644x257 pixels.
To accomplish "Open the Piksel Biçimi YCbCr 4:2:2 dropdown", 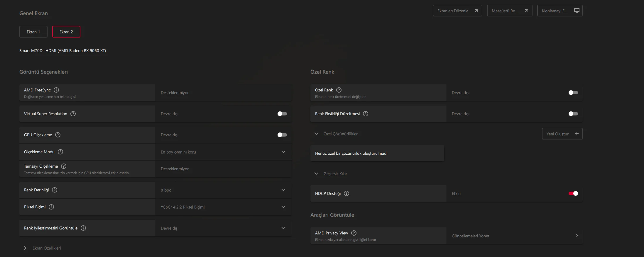I will click(x=224, y=207).
